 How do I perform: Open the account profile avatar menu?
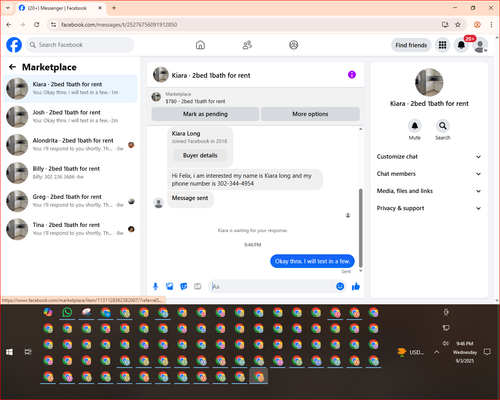pyautogui.click(x=480, y=46)
